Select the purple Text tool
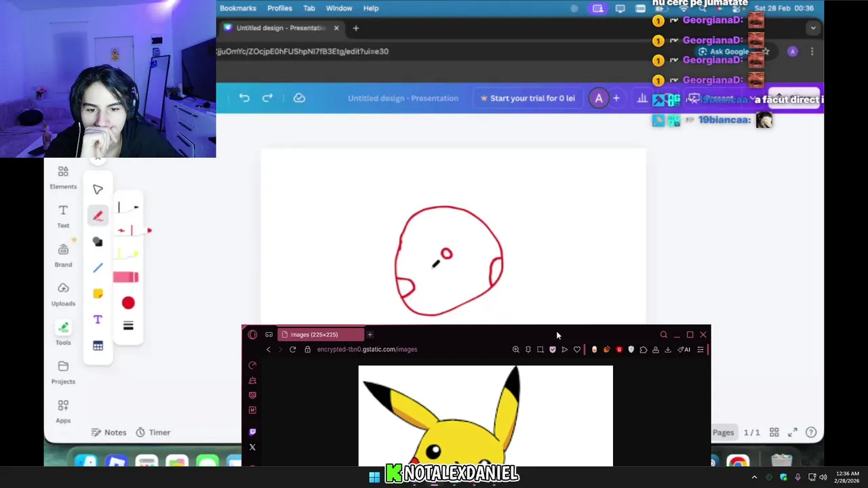Image resolution: width=868 pixels, height=488 pixels. 98,319
